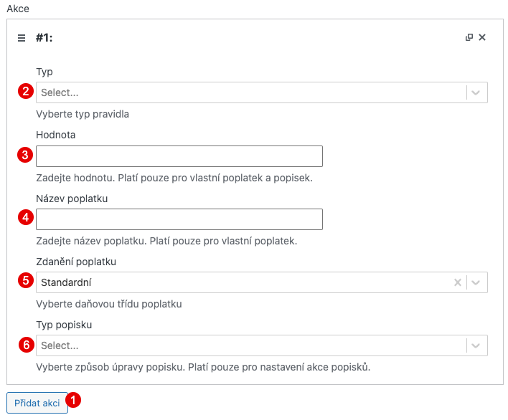
Task: Click the Hodnota field label
Action: tap(56, 134)
